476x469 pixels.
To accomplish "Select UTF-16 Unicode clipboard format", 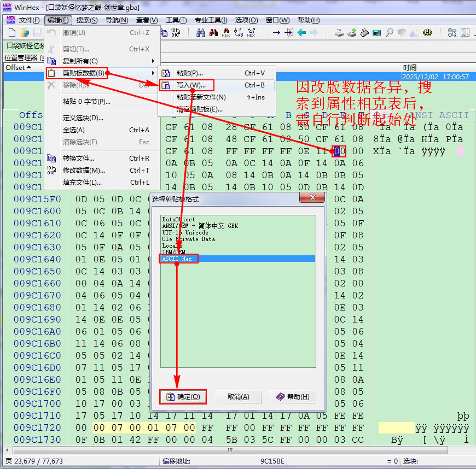I will tap(237, 232).
